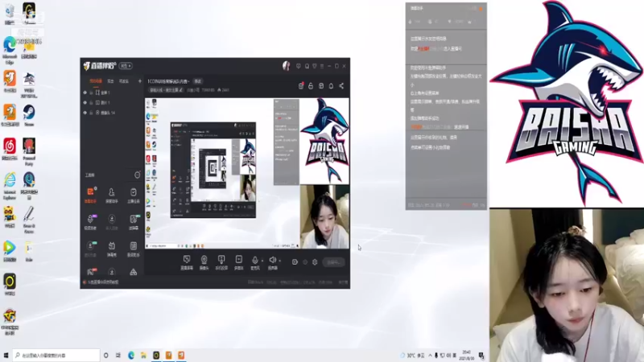
Task: Open the person-shaped helper toolbox tool
Action: [111, 195]
